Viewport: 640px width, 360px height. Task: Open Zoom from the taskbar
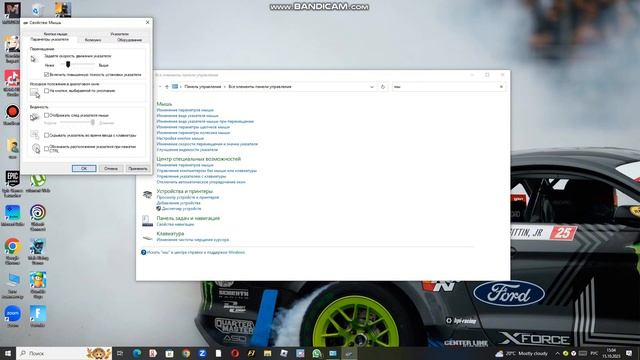[202, 353]
